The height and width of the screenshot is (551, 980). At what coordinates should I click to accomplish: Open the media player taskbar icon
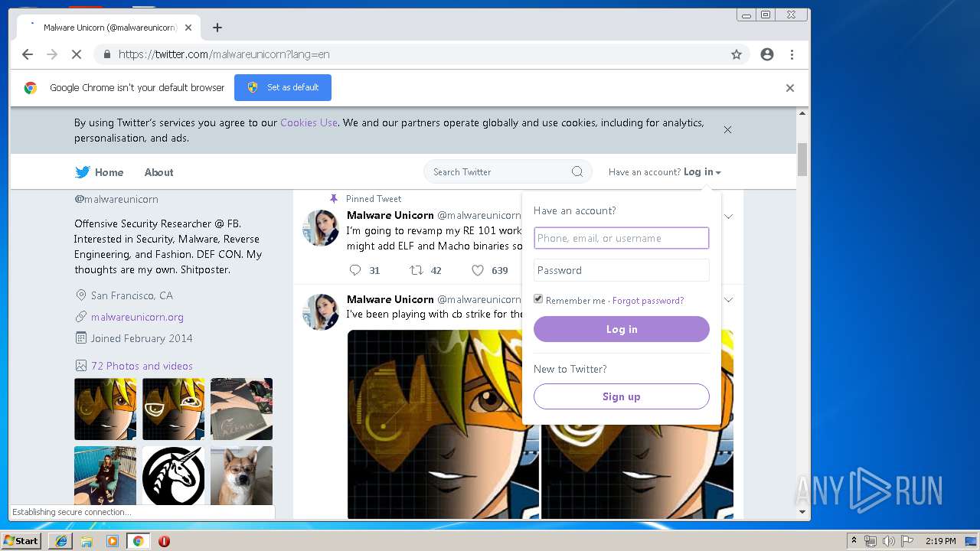tap(113, 541)
